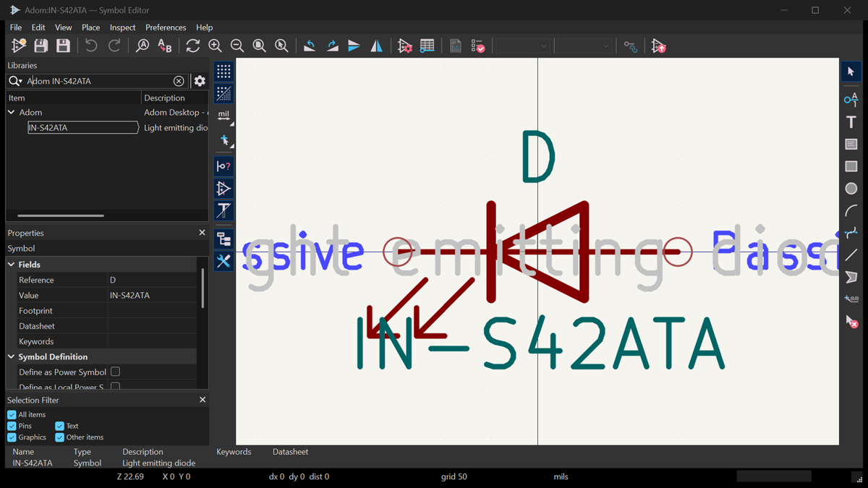Activate zoom to selection tool
The image size is (868, 488).
[281, 46]
